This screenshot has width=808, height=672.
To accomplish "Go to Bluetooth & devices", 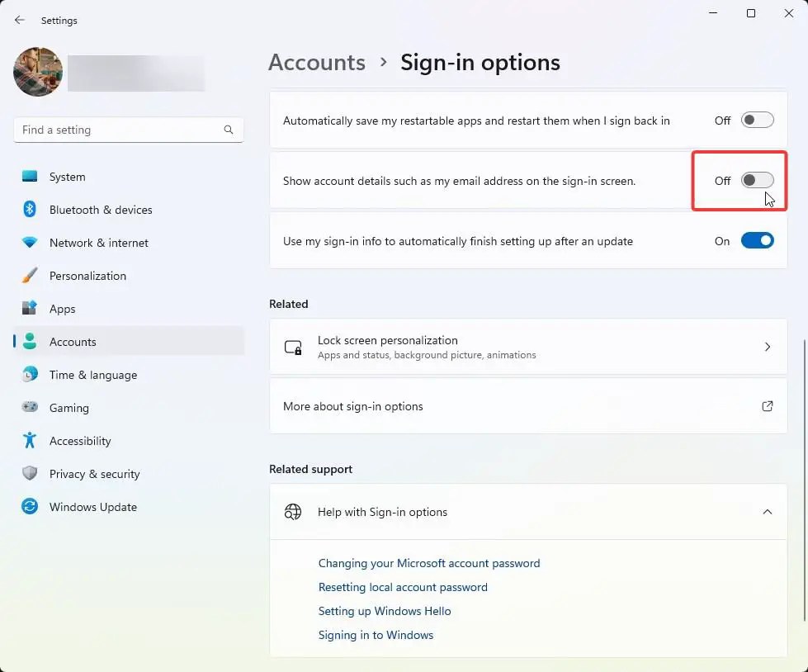I will [x=129, y=209].
